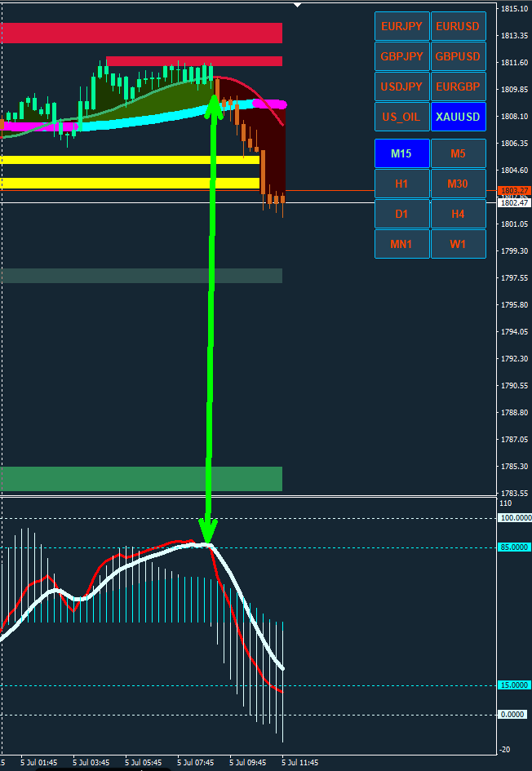Select the large red resistance zone rectangle
This screenshot has height=771, width=532.
[x=141, y=33]
